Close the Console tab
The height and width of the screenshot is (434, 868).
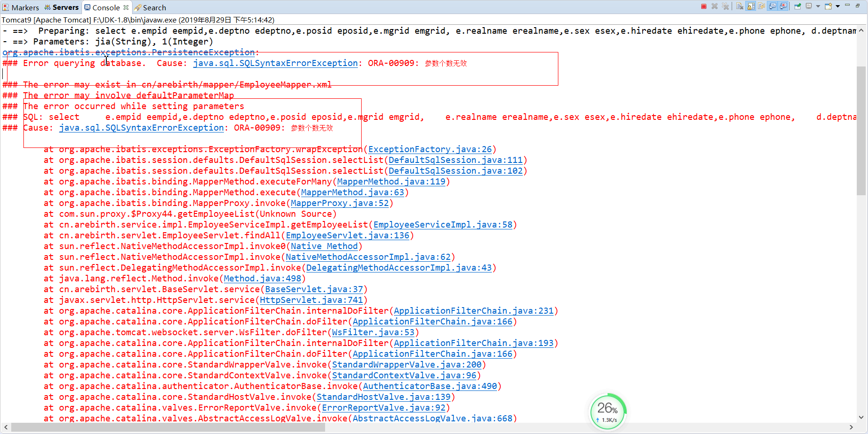click(x=126, y=7)
